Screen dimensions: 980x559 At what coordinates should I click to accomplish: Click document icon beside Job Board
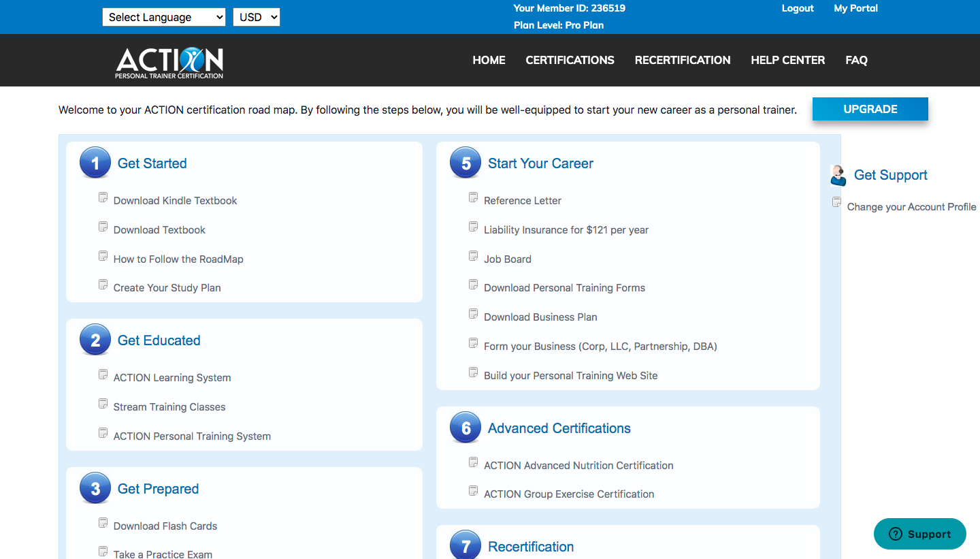[x=473, y=256]
